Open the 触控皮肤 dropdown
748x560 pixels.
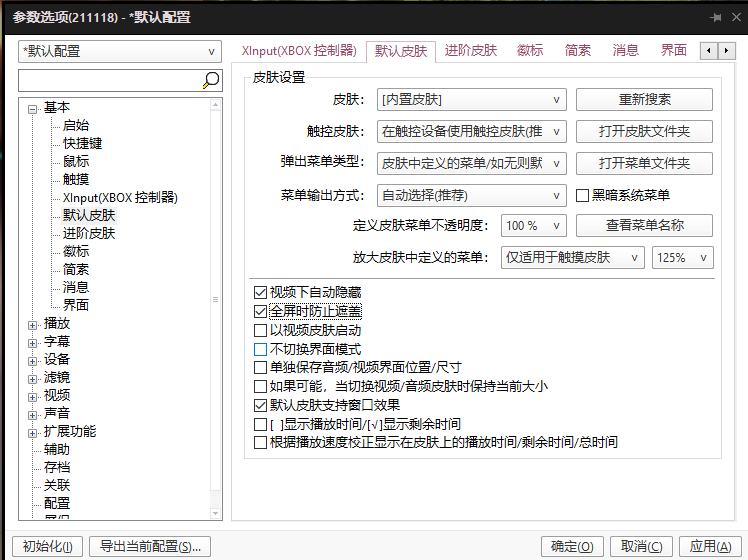point(471,132)
